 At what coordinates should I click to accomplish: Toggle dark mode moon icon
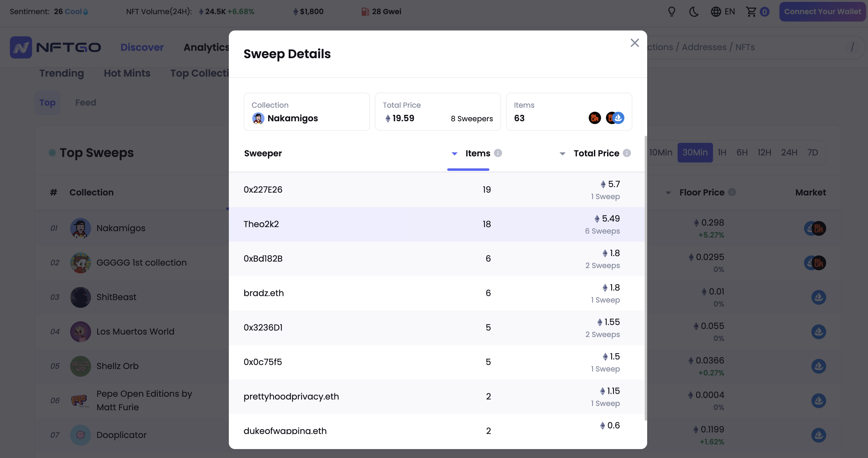(694, 12)
